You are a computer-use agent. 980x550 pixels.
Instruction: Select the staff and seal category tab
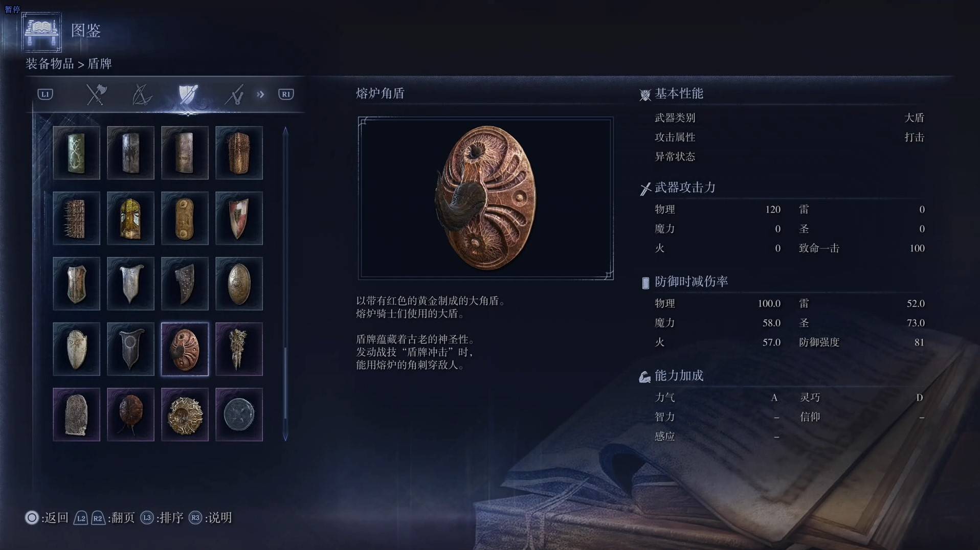(234, 95)
